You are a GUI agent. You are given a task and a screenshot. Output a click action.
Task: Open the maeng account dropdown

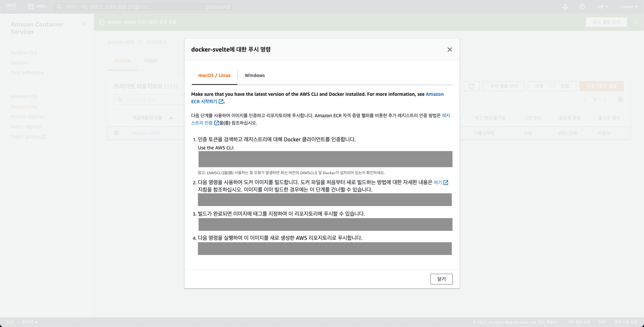[629, 7]
